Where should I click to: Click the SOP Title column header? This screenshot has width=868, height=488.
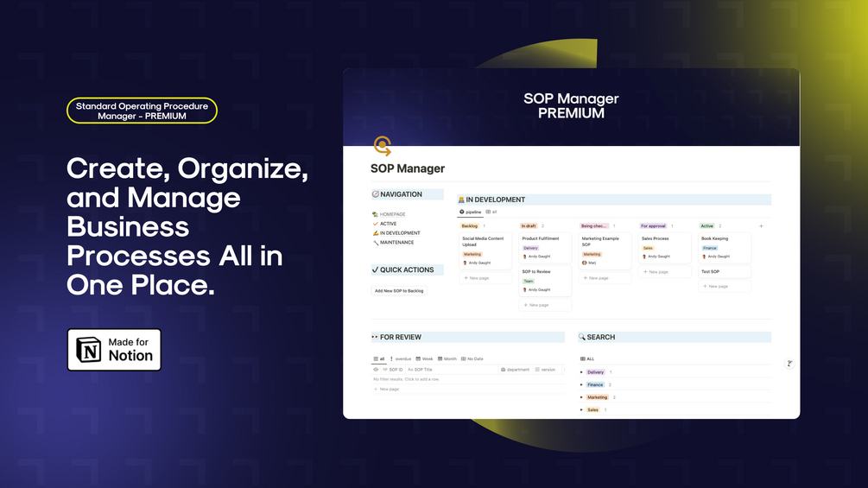[x=420, y=370]
